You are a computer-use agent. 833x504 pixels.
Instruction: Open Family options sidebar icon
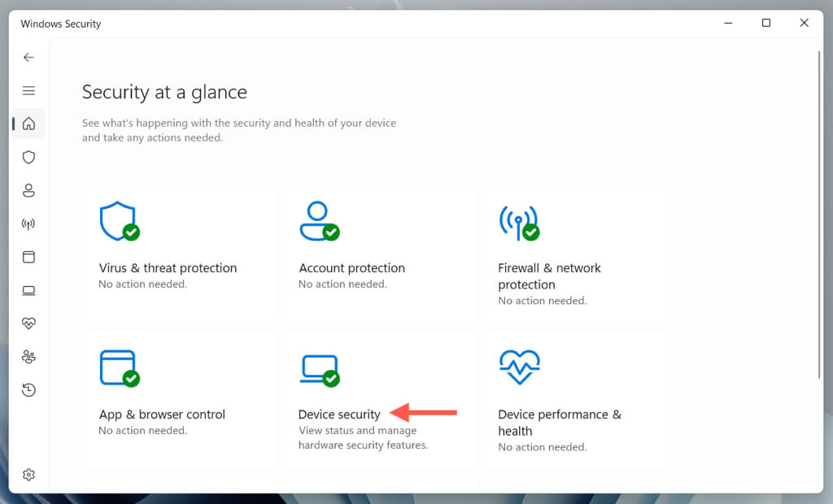(28, 357)
